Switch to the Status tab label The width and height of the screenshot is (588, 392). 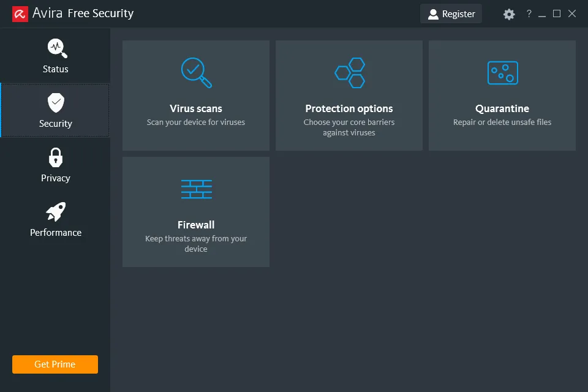click(x=56, y=69)
